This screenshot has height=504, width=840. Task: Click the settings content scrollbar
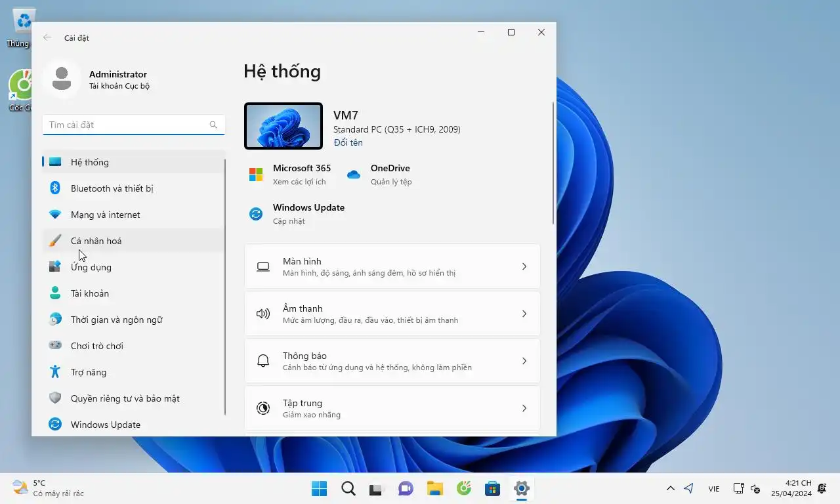point(553,163)
